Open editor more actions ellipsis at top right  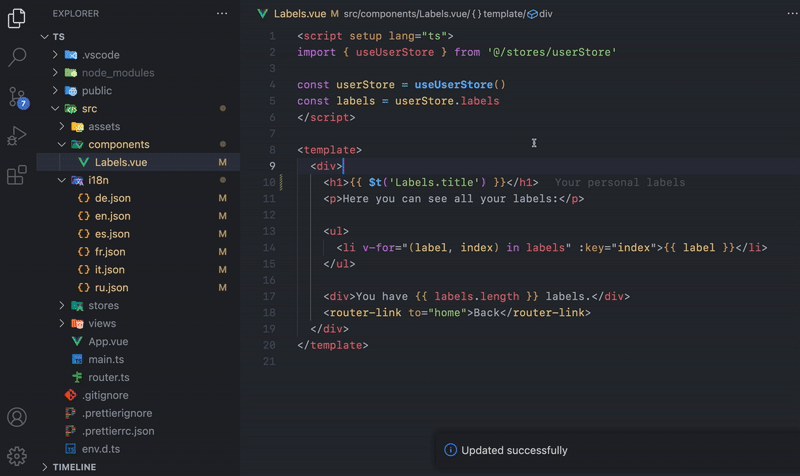[792, 13]
